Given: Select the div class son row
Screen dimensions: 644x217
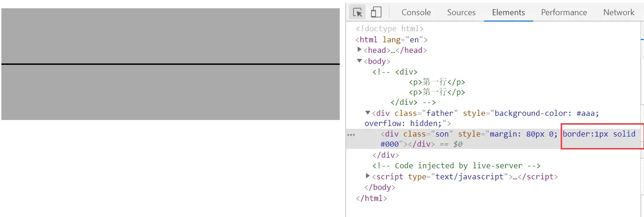Looking at the screenshot, I should click(493, 139).
